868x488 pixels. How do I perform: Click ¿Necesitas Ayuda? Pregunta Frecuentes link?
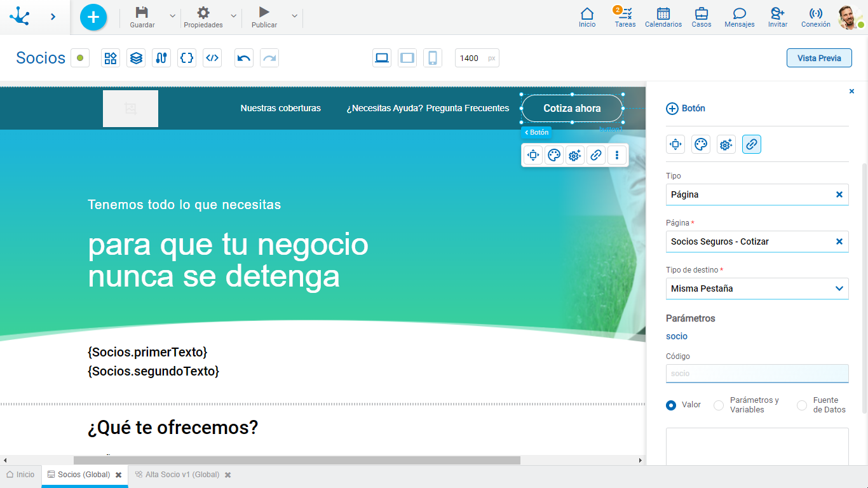pos(428,108)
